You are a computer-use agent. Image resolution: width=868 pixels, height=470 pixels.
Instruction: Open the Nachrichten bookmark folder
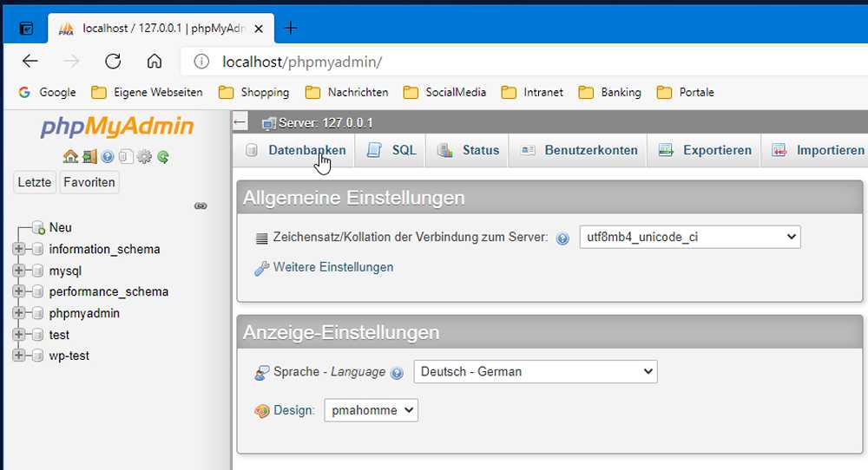346,92
